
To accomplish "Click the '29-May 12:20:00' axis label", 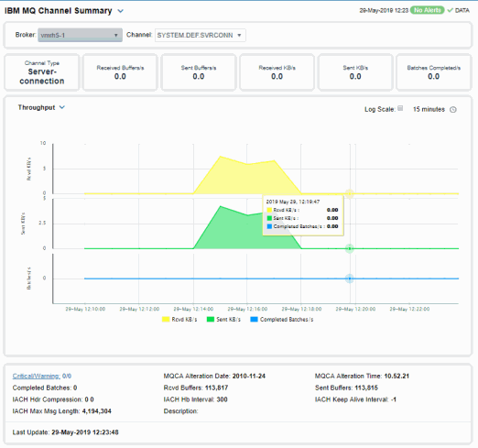I will coord(355,309).
